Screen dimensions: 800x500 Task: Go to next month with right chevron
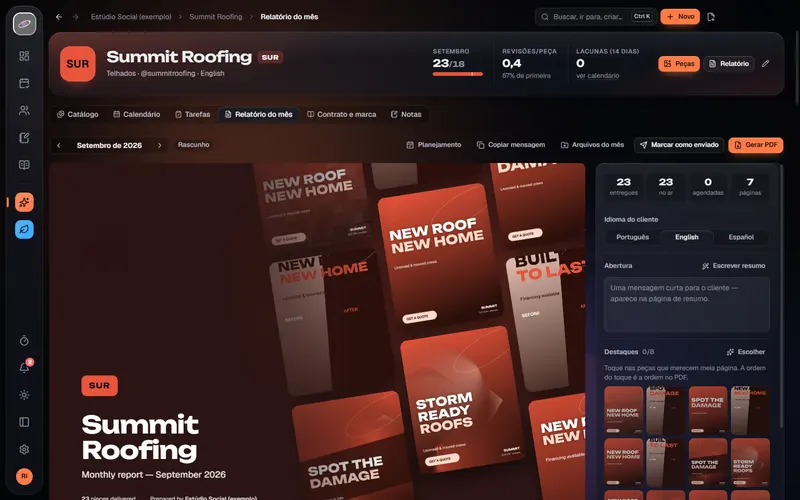point(159,145)
